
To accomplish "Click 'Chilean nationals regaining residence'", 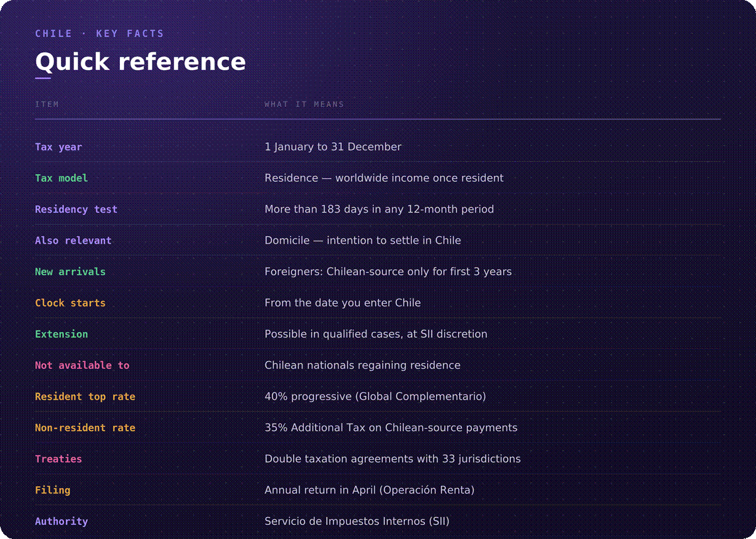I will (x=362, y=365).
